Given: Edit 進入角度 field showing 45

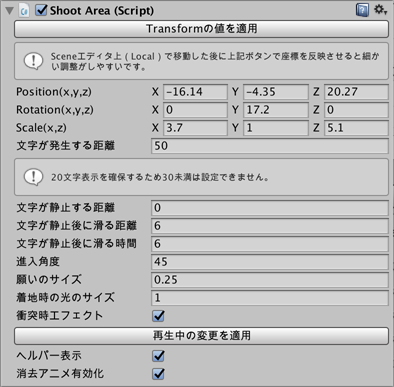Looking at the screenshot, I should tap(270, 262).
